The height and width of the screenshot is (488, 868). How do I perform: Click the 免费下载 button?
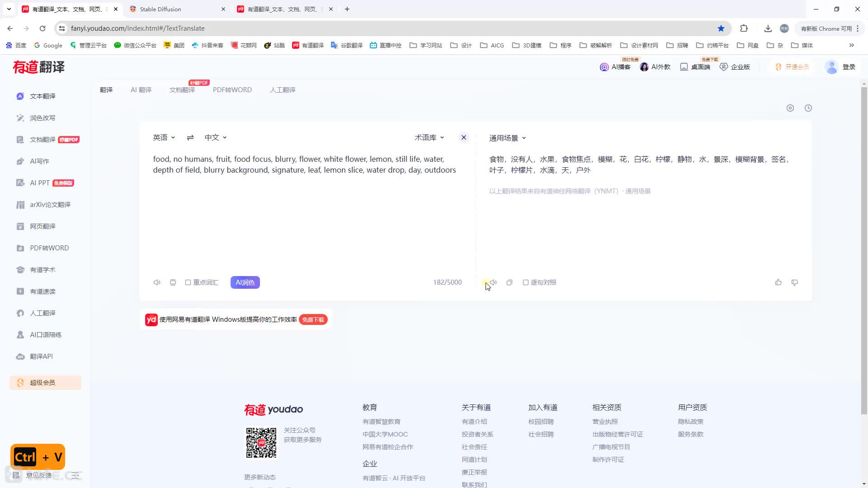pyautogui.click(x=313, y=319)
